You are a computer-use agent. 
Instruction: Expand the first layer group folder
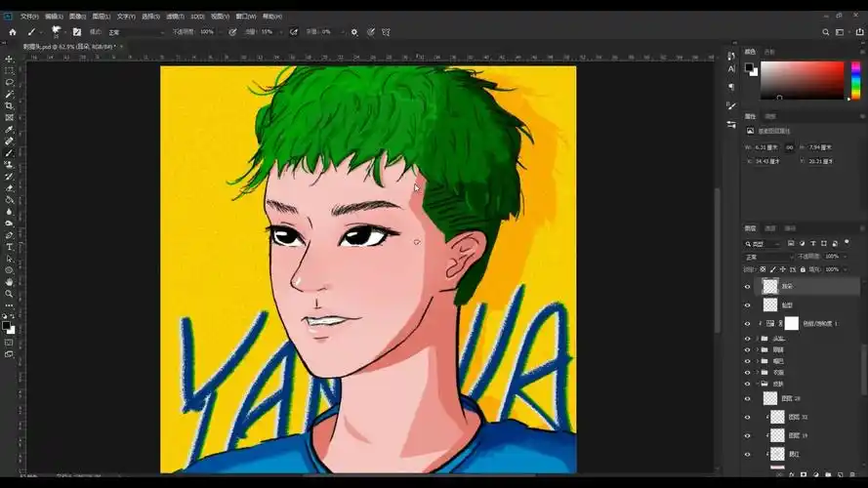[759, 339]
